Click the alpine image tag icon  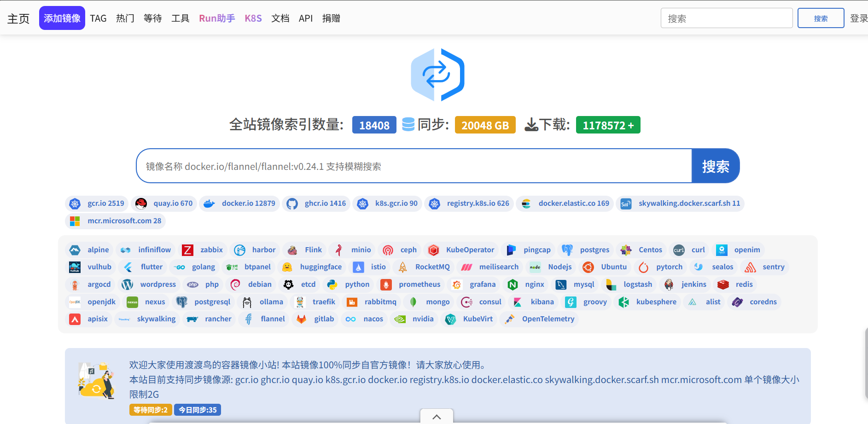75,250
